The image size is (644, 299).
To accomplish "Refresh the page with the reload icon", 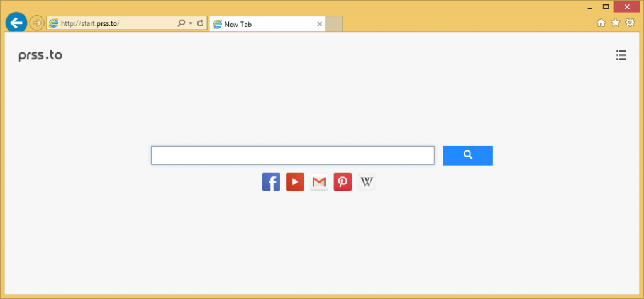I will pos(201,23).
